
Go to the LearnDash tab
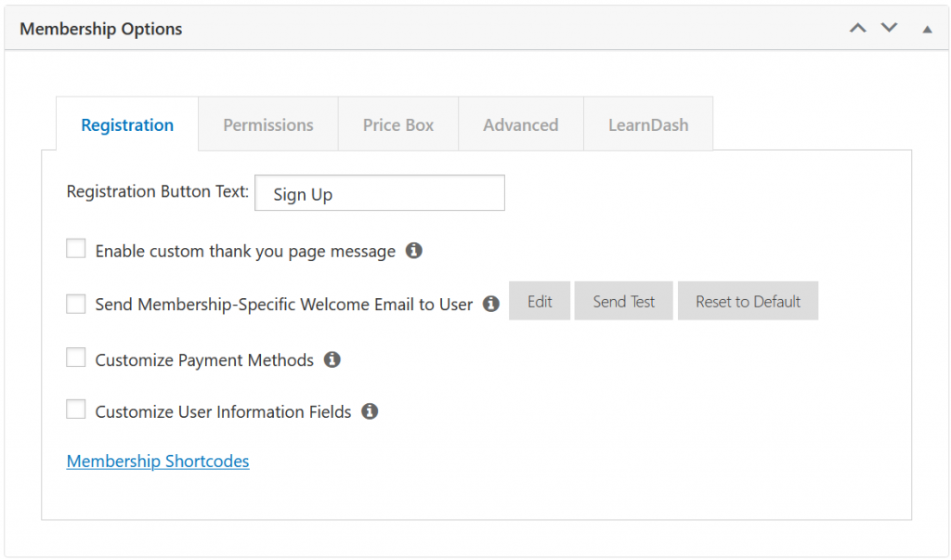tap(648, 124)
